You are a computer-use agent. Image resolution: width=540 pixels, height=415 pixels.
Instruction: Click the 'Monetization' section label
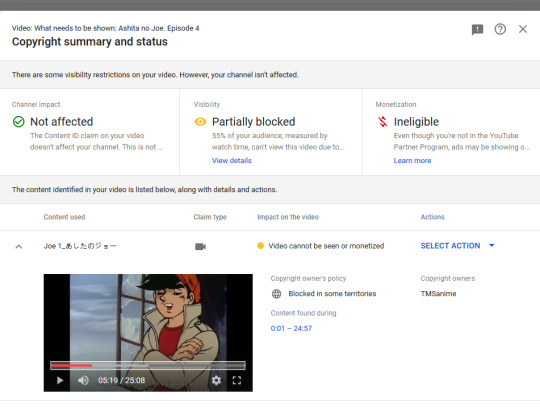(x=396, y=104)
